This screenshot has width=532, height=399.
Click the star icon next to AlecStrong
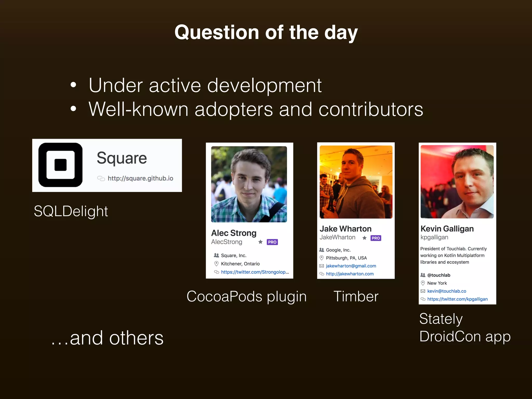coord(260,242)
